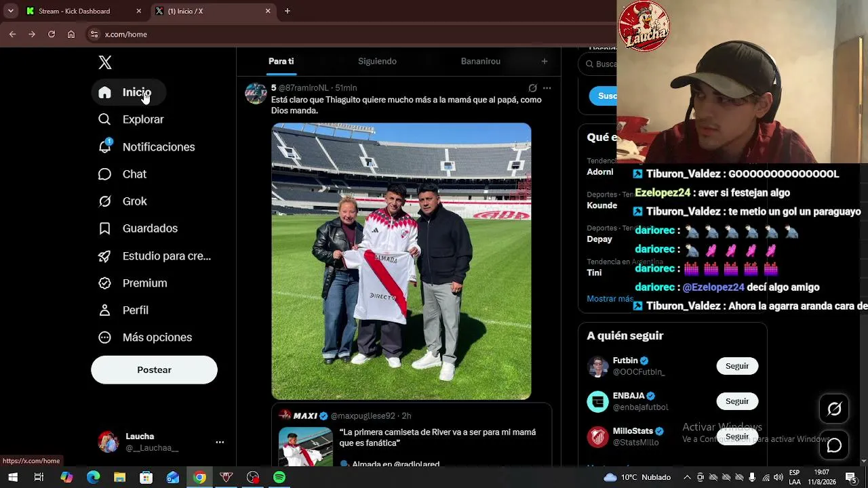The height and width of the screenshot is (488, 868).
Task: Open File Explorer from the taskbar
Action: click(x=119, y=477)
